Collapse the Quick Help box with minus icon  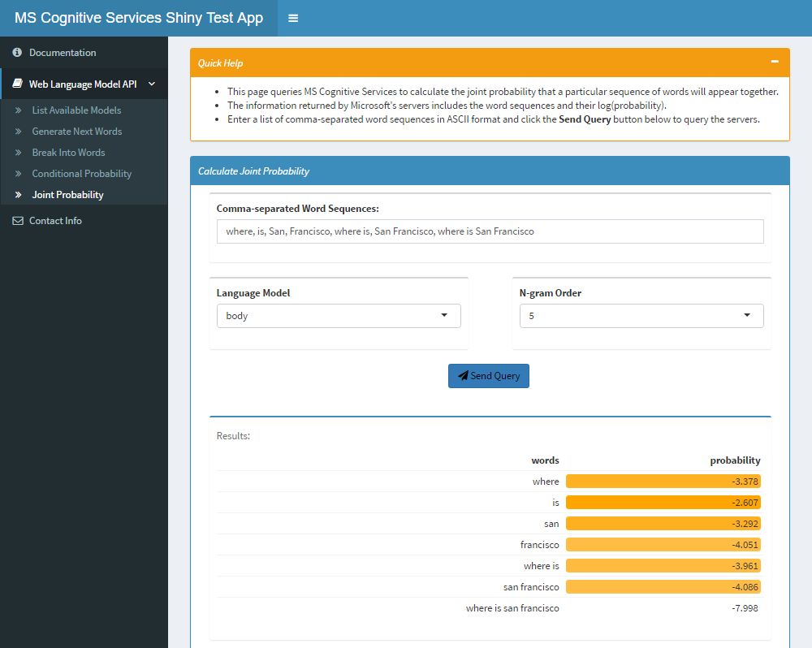(x=775, y=62)
